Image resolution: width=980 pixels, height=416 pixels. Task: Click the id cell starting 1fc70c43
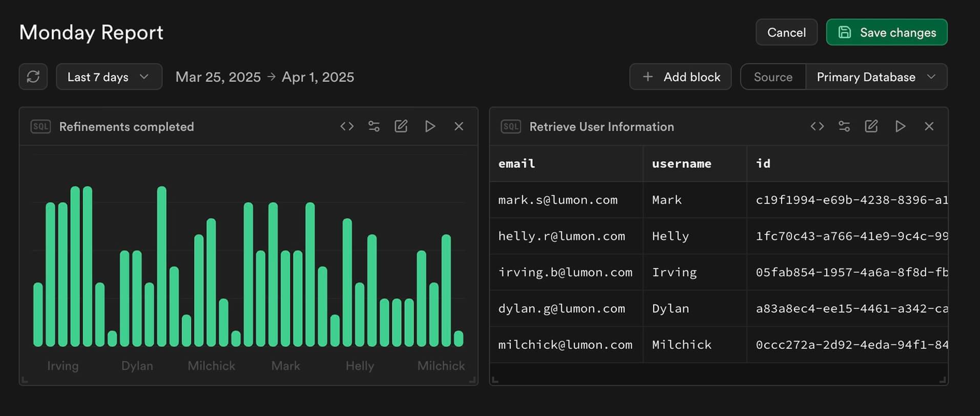(847, 236)
